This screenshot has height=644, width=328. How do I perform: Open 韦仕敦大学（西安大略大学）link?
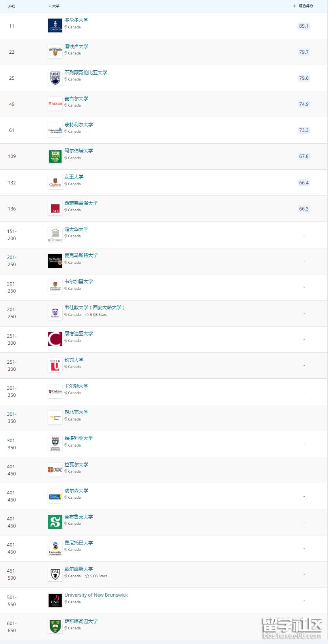pyautogui.click(x=94, y=308)
